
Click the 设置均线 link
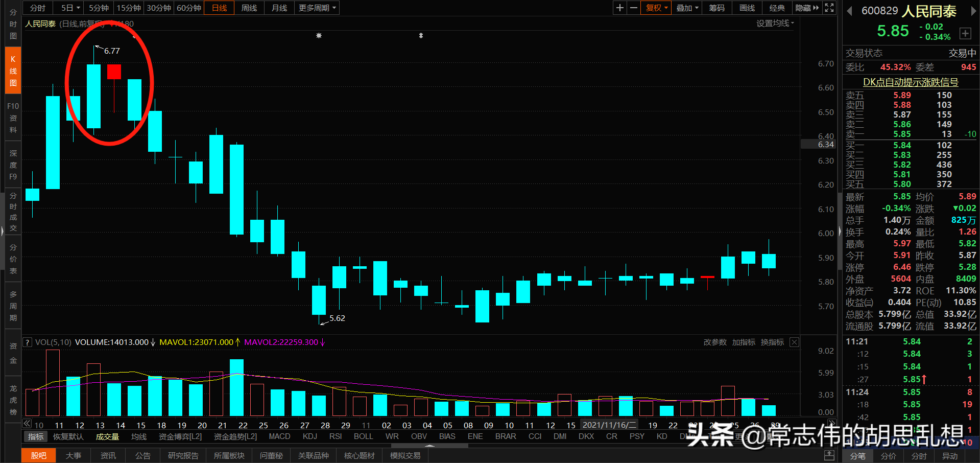[773, 23]
